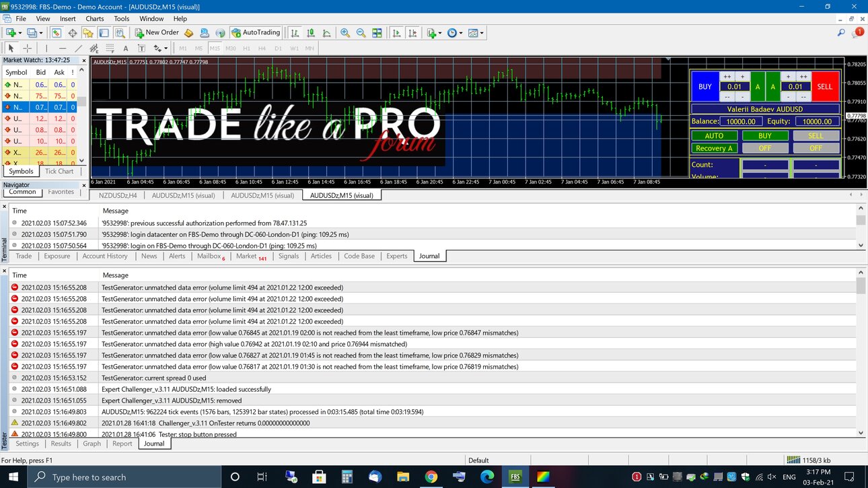Viewport: 868px width, 488px height.
Task: Select the Horizontal Line drawing tool
Action: pos(63,48)
